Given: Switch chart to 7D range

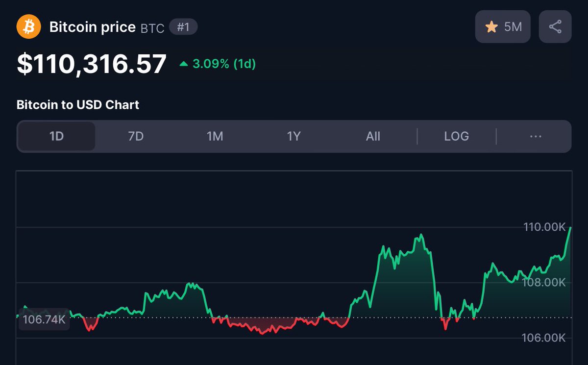Looking at the screenshot, I should [136, 136].
